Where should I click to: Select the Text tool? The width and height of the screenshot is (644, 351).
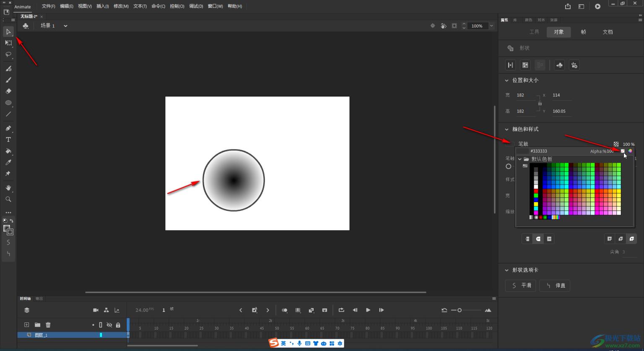[x=8, y=140]
